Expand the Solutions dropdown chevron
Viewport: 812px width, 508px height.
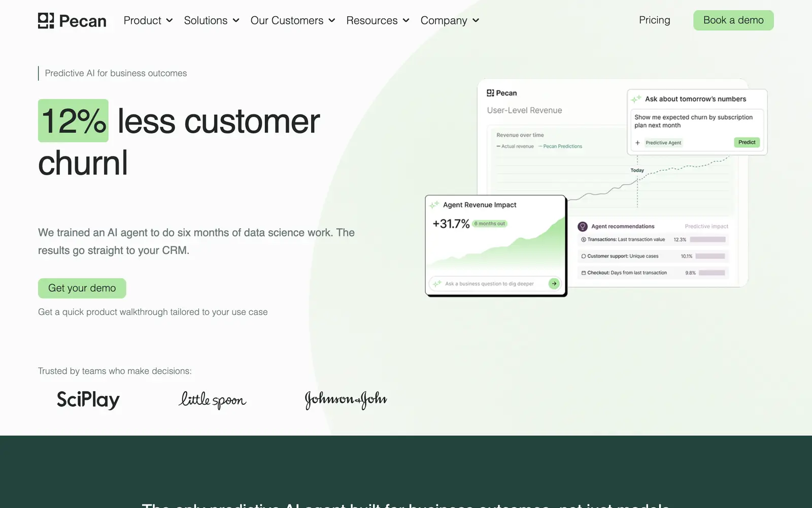pos(236,20)
